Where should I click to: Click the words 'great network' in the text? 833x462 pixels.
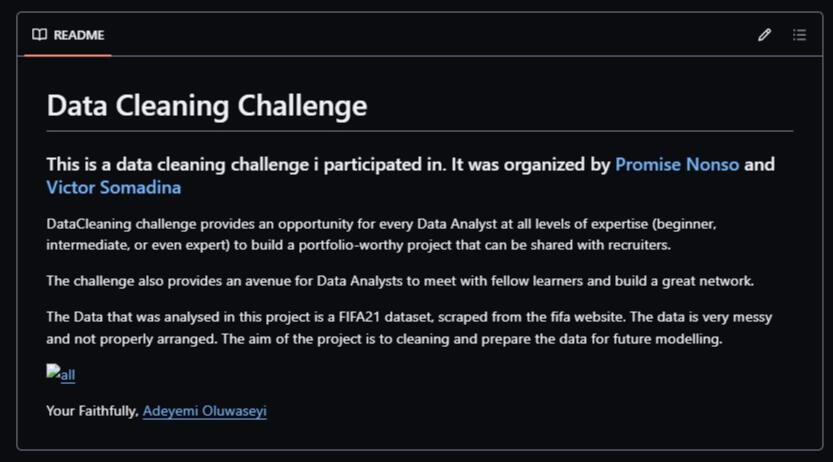click(707, 281)
